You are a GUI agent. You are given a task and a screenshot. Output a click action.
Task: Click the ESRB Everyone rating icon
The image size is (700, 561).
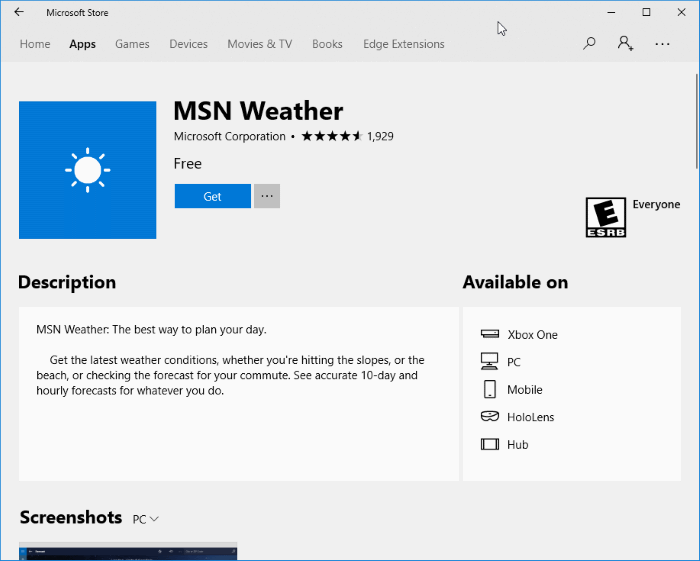pos(604,217)
